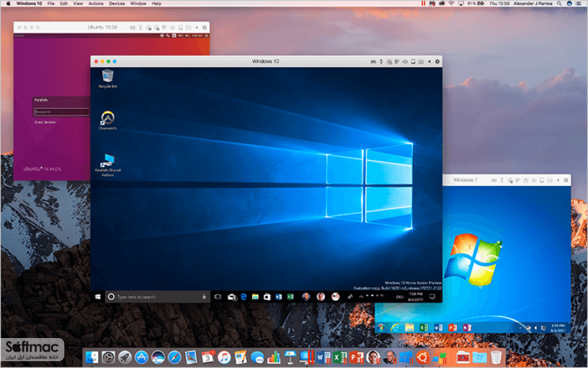Screen dimensions: 588x368
Task: Open Ubuntu VM icon in the Dock
Action: [x=422, y=357]
